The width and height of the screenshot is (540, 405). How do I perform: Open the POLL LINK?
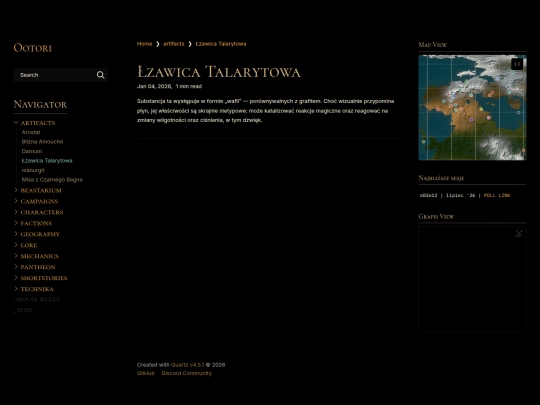coord(497,195)
